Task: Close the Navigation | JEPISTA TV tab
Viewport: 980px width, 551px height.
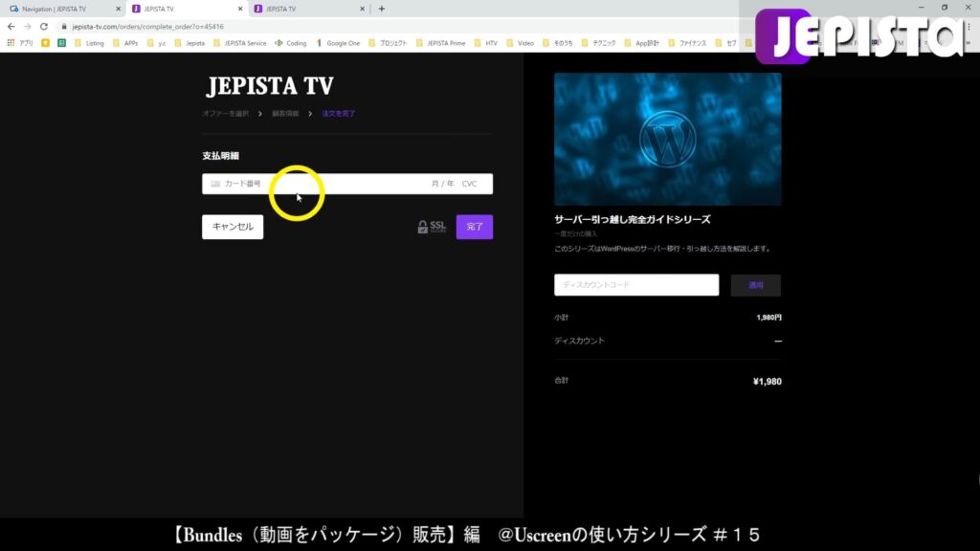Action: 118,9
